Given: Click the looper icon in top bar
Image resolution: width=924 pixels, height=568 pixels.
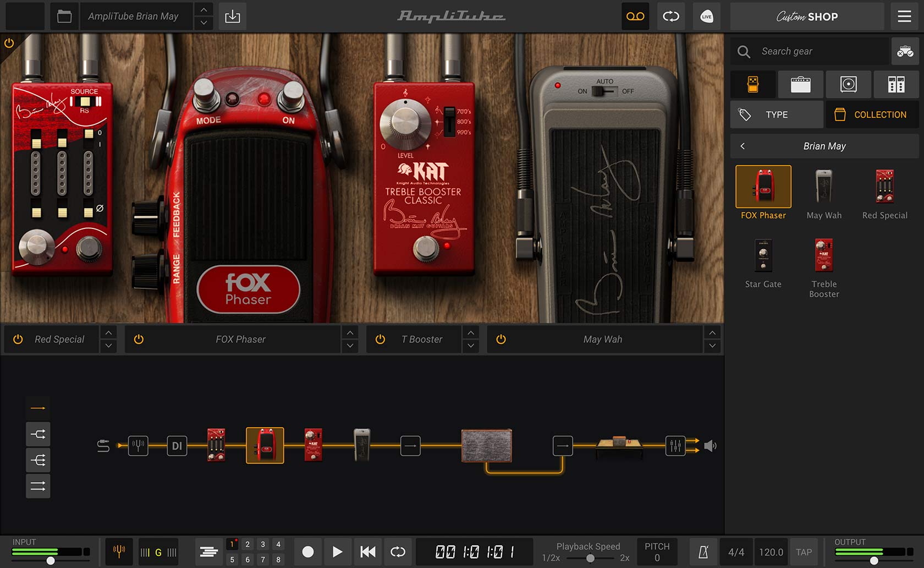Looking at the screenshot, I should tap(671, 17).
